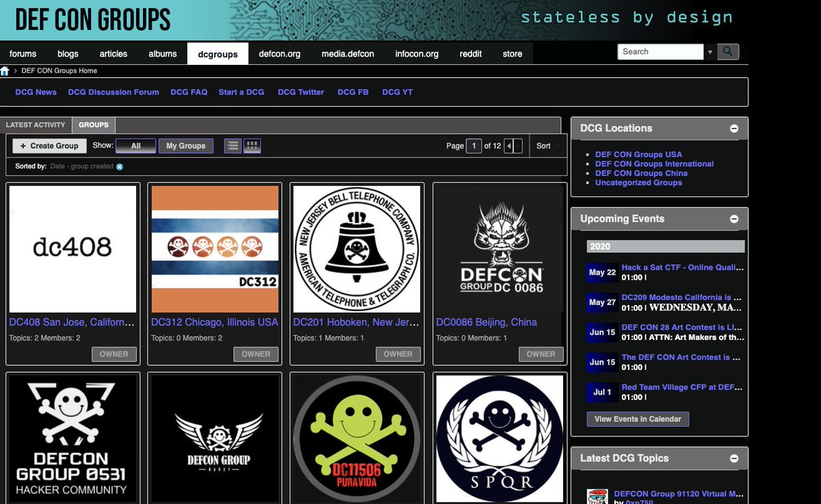821x504 pixels.
Task: Go to next page arrow
Action: click(x=518, y=146)
